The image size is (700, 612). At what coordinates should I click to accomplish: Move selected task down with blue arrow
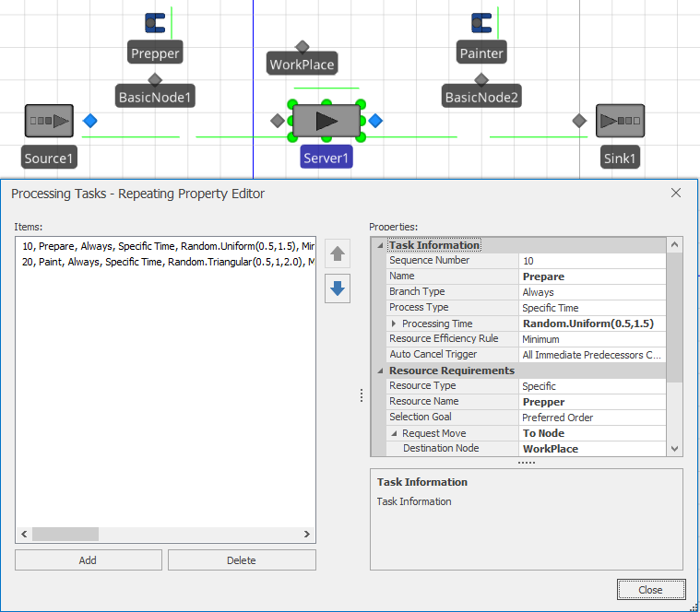tap(338, 288)
